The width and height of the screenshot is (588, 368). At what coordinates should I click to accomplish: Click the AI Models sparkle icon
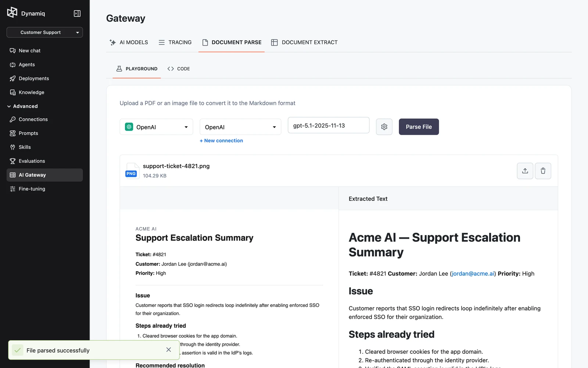coord(113,42)
